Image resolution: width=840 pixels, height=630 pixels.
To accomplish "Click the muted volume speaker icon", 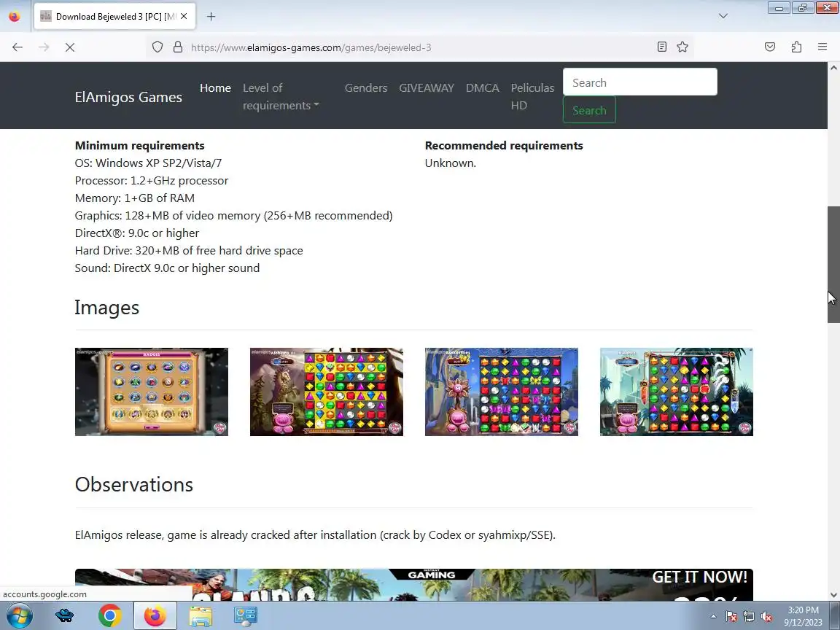I will (766, 617).
